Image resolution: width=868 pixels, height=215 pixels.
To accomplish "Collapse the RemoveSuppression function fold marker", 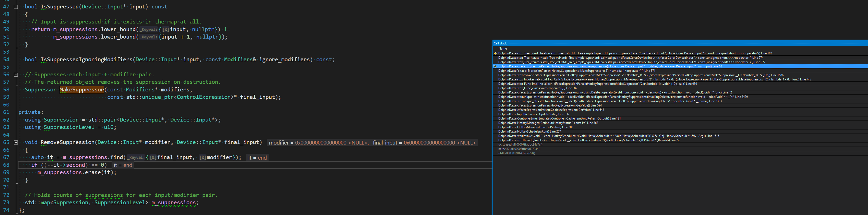I will click(16, 142).
